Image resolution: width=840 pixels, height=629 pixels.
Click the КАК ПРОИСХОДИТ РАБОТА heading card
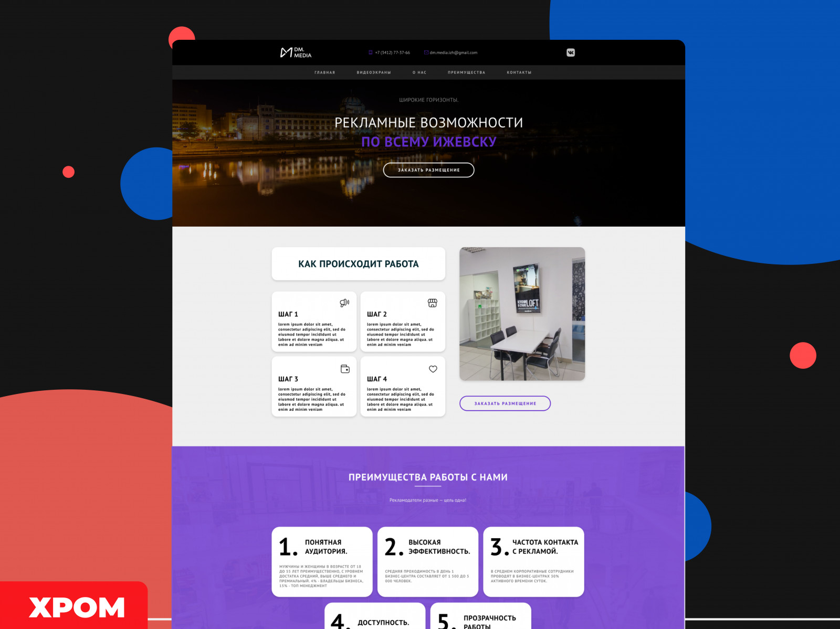pos(359,264)
